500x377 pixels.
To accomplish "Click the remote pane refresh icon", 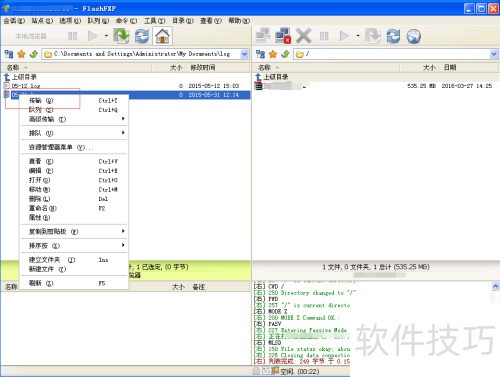I will point(393,36).
